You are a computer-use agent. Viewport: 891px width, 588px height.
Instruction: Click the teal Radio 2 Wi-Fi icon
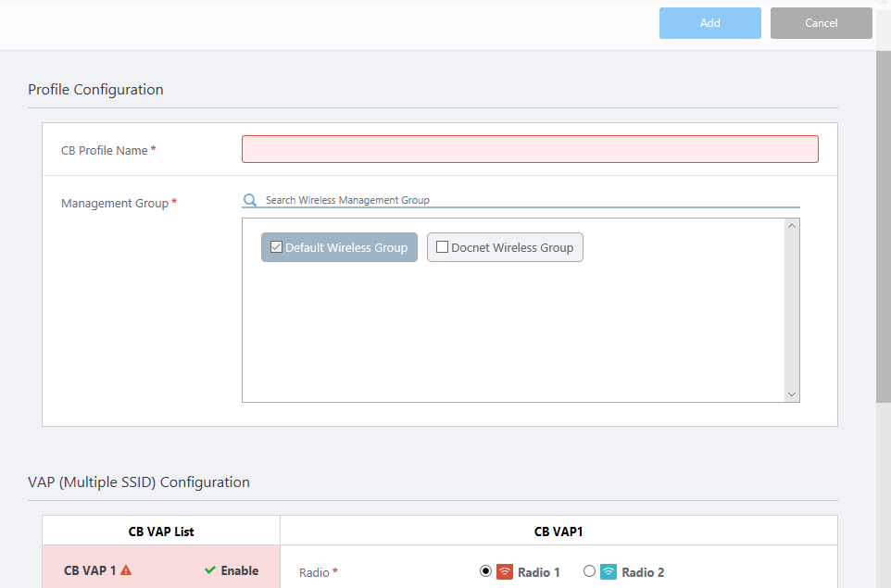[x=609, y=571]
